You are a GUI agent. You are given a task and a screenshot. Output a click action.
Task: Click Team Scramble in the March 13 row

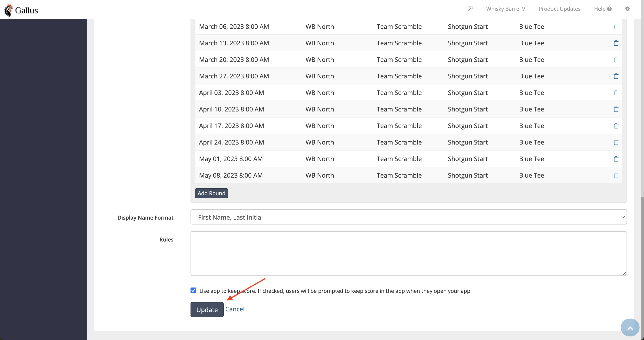coord(399,43)
